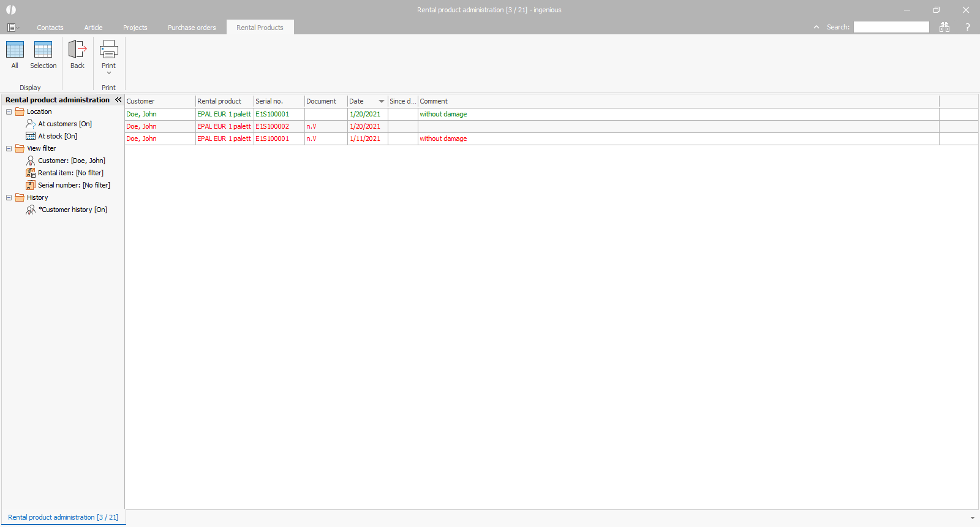The width and height of the screenshot is (980, 527).
Task: Open the application menu icon at top-left
Action: click(12, 28)
